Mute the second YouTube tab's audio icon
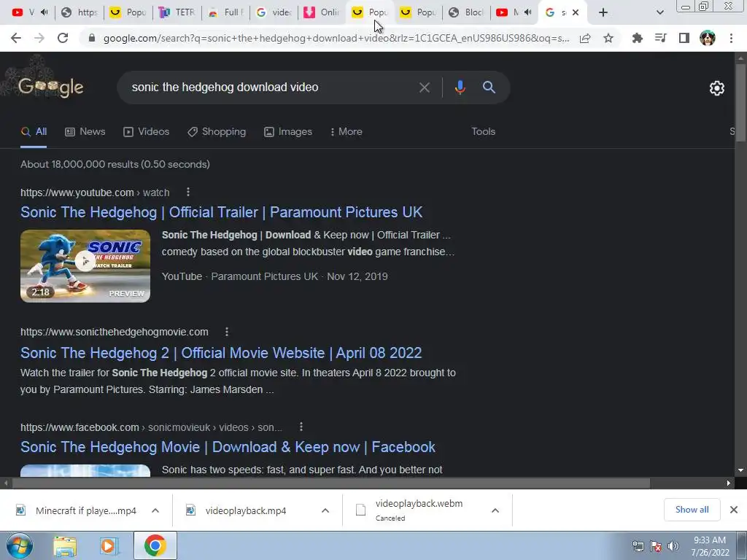The height and width of the screenshot is (560, 747). click(x=528, y=12)
